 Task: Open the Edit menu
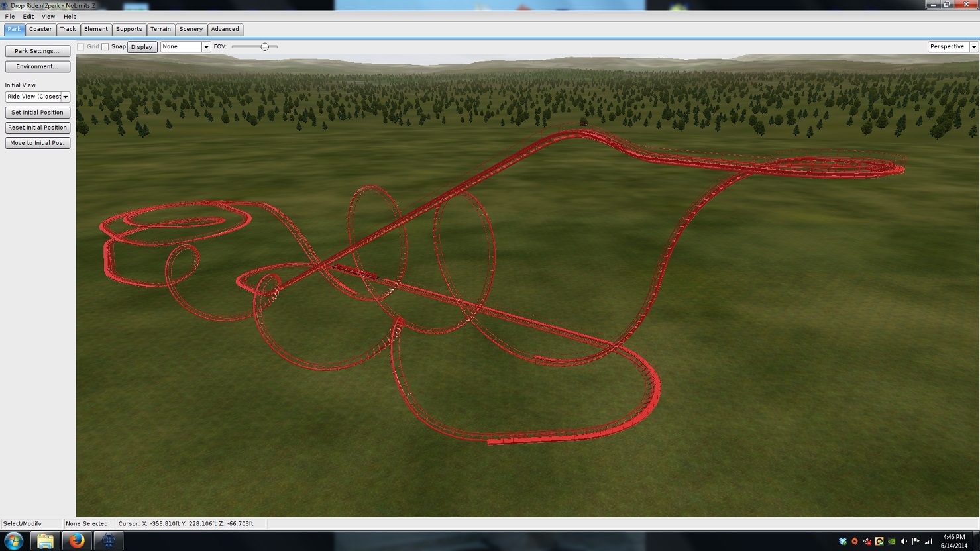click(x=28, y=17)
